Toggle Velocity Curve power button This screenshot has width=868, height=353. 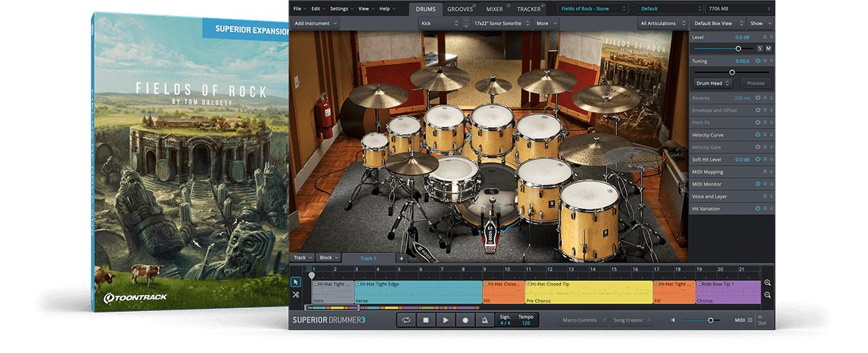757,135
